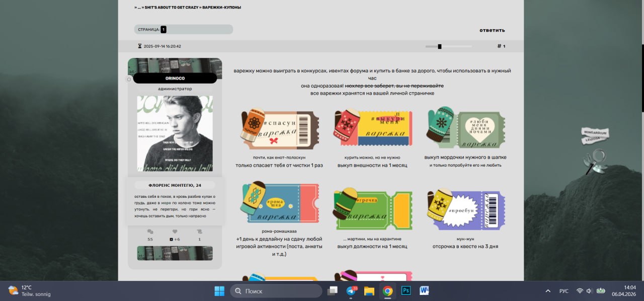Open Word from the taskbar
Viewport: 644px width, 301px height.
424,290
